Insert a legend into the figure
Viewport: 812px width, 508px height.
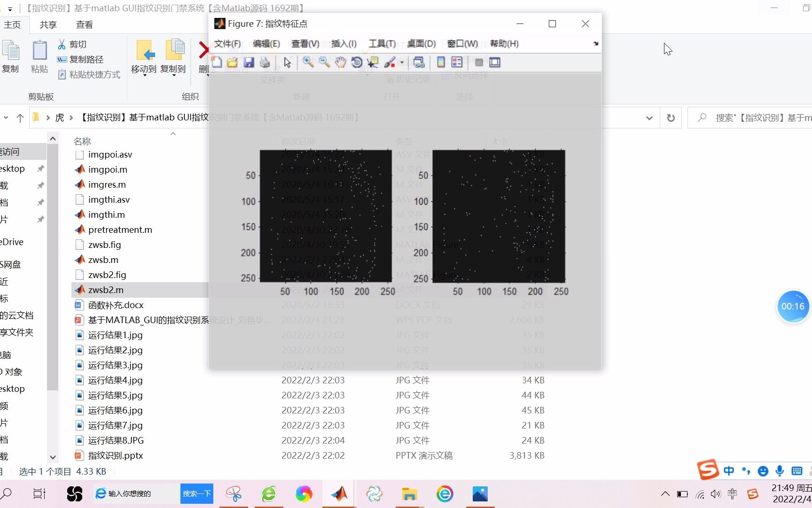click(456, 62)
